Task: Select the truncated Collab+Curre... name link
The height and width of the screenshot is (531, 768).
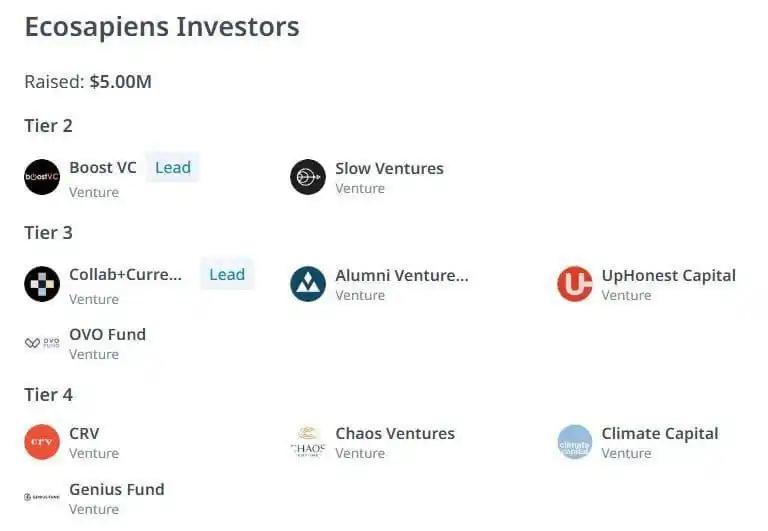Action: pyautogui.click(x=126, y=275)
